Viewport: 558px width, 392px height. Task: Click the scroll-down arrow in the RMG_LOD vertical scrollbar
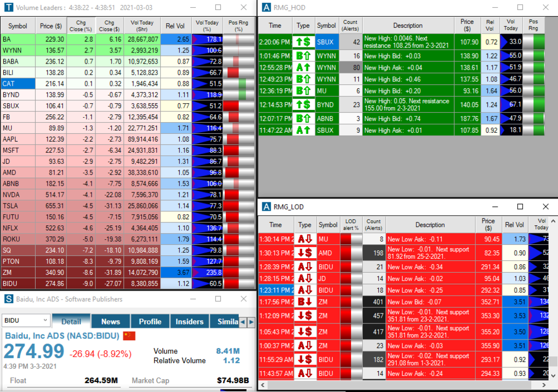(x=554, y=376)
